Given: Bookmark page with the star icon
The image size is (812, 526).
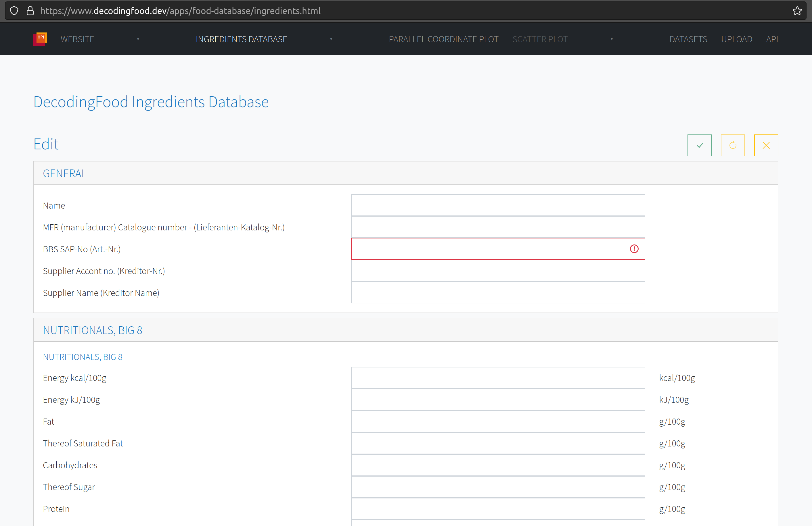Looking at the screenshot, I should (x=797, y=11).
